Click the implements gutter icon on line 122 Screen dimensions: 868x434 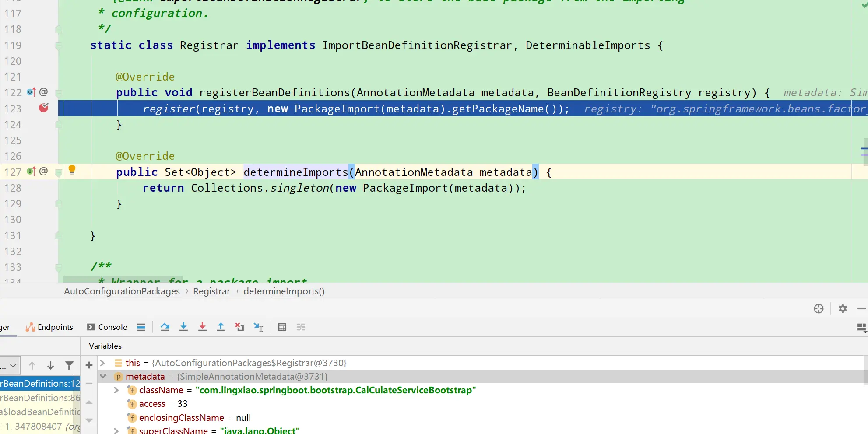31,92
